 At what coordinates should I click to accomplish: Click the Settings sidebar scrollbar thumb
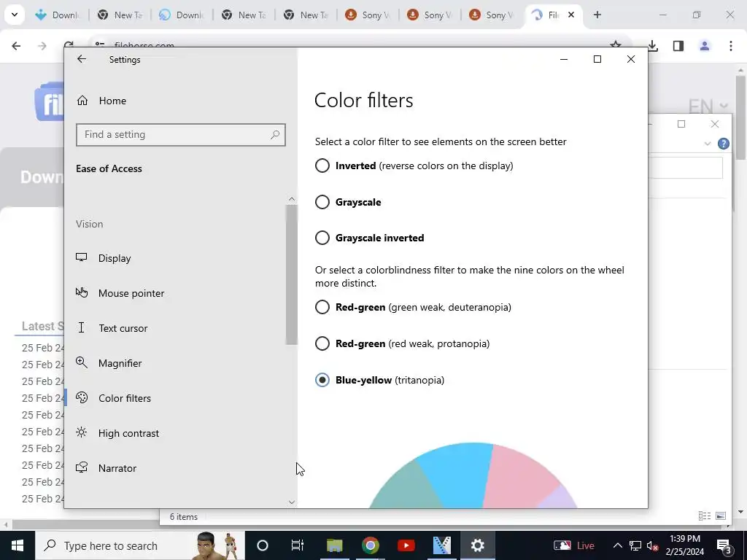pyautogui.click(x=292, y=274)
